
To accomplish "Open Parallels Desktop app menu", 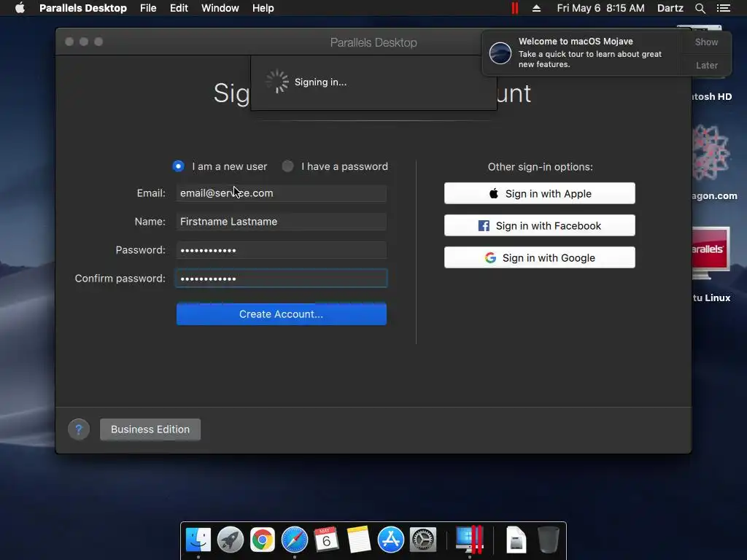I will [x=83, y=8].
